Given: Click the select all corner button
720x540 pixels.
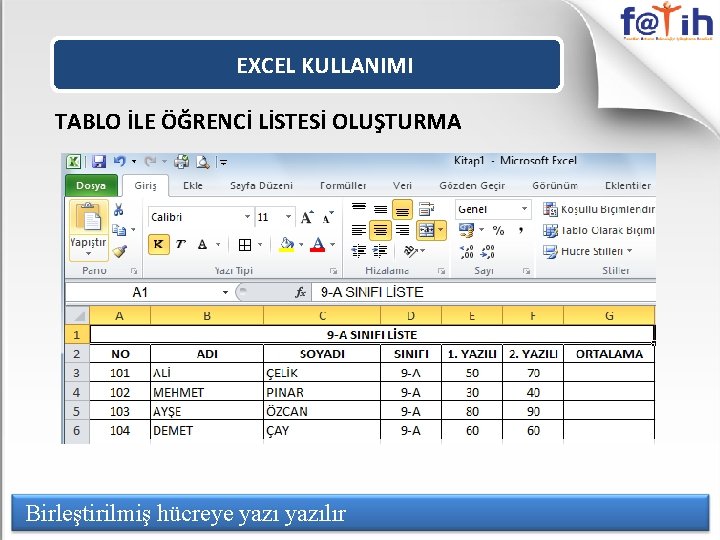Looking at the screenshot, I should (x=77, y=315).
